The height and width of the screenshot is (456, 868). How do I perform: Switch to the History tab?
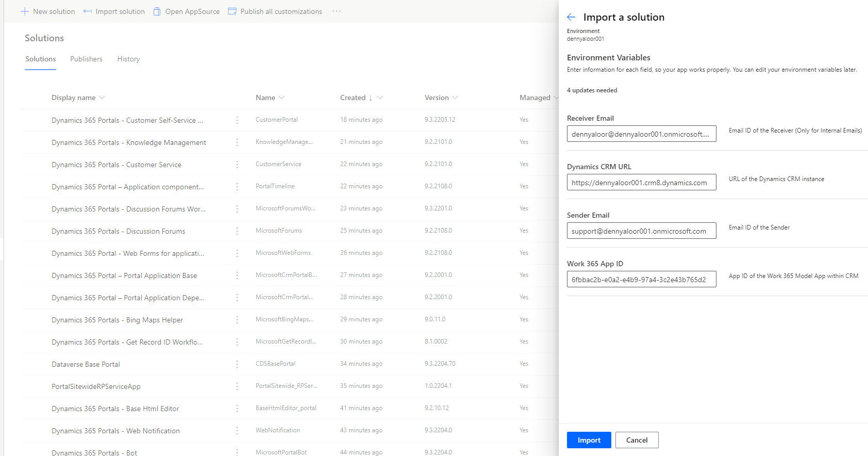[128, 59]
